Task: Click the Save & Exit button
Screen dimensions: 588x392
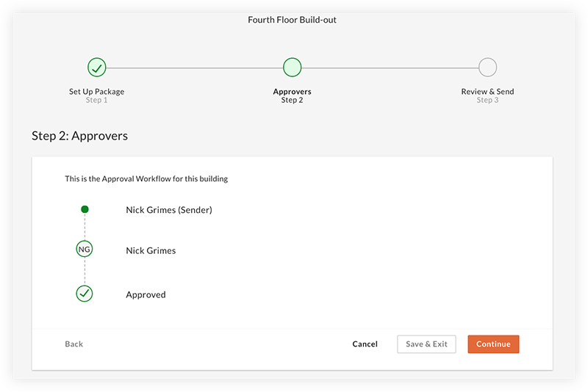Action: pyautogui.click(x=426, y=344)
